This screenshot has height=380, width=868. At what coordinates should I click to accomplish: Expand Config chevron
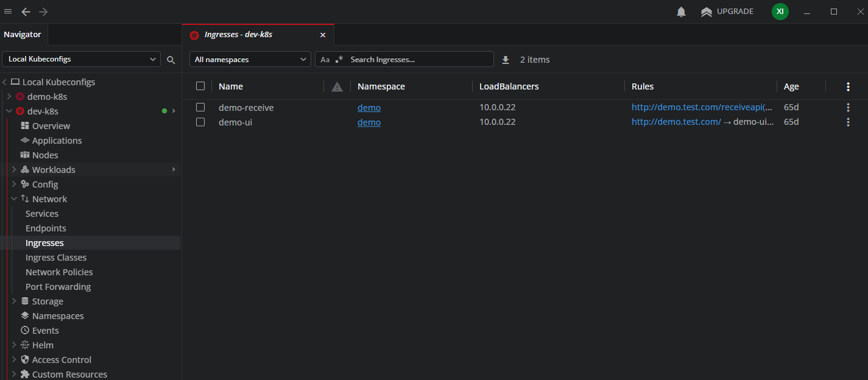(x=14, y=185)
